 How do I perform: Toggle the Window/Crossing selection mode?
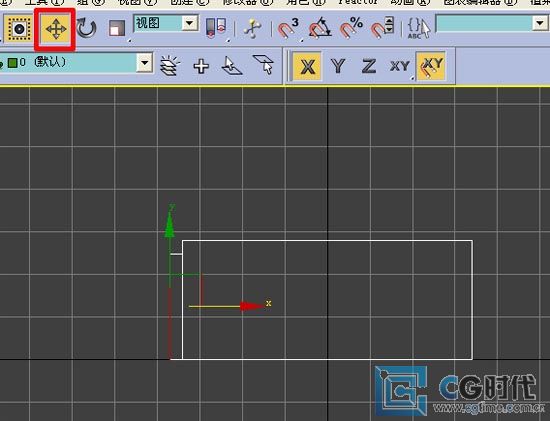click(19, 28)
